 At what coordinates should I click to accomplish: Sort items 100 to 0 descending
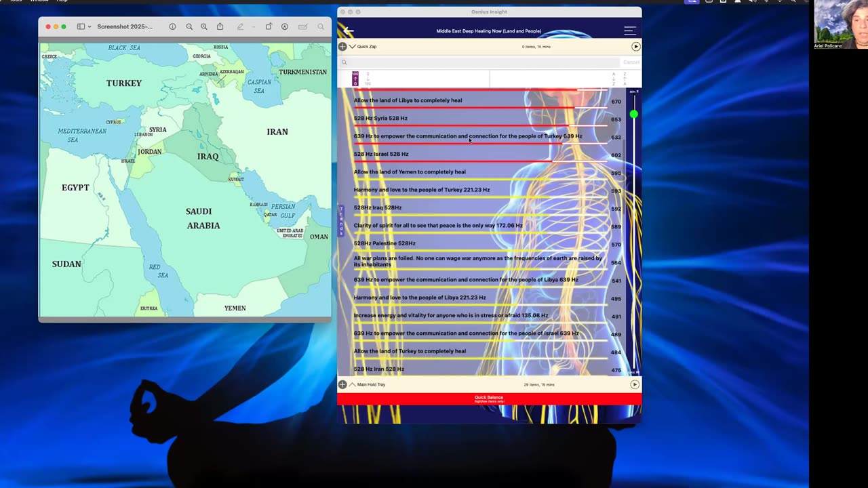tap(355, 79)
